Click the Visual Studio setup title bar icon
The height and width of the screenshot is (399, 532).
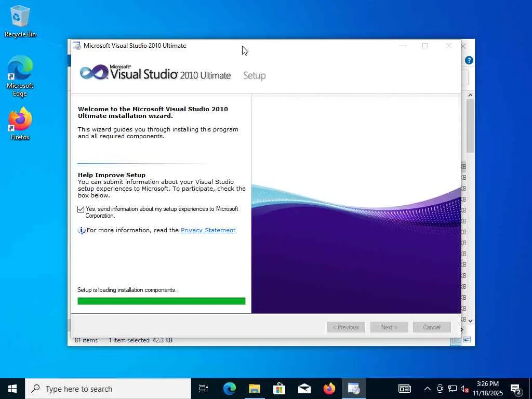coord(77,46)
